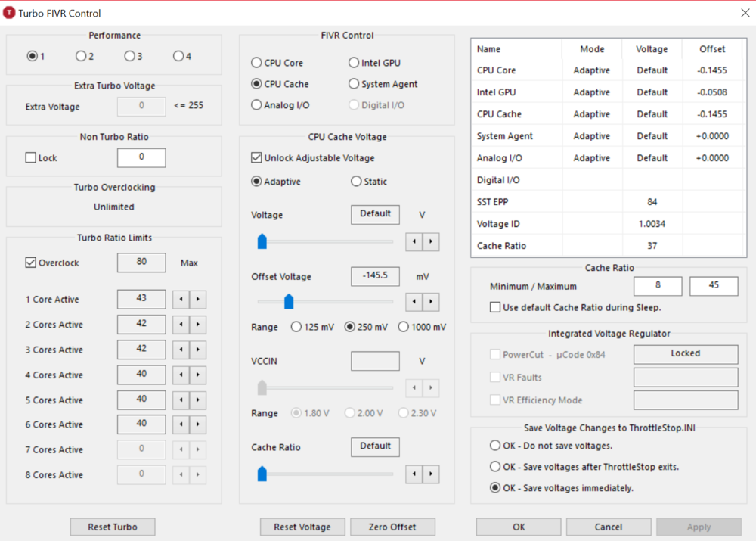Enable default Cache Ratio during Sleep

pyautogui.click(x=495, y=307)
